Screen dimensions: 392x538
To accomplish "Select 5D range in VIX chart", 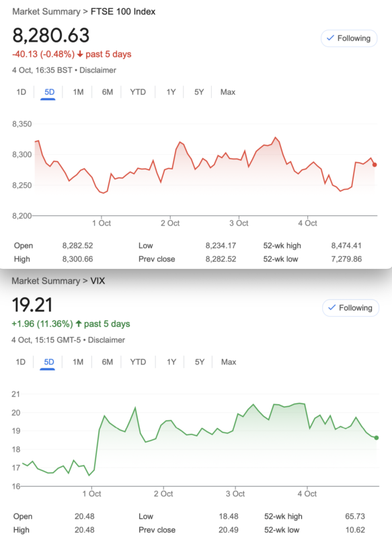I will pyautogui.click(x=49, y=362).
